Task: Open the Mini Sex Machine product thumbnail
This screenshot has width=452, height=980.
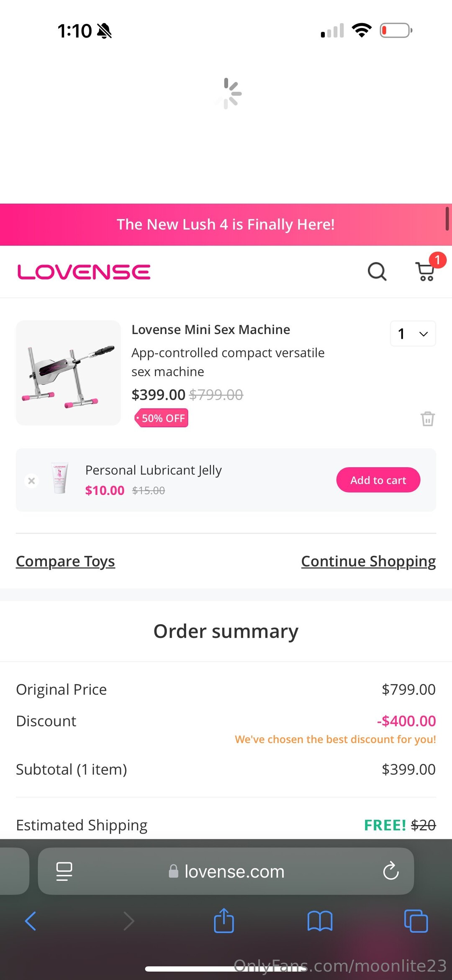Action: coord(68,373)
